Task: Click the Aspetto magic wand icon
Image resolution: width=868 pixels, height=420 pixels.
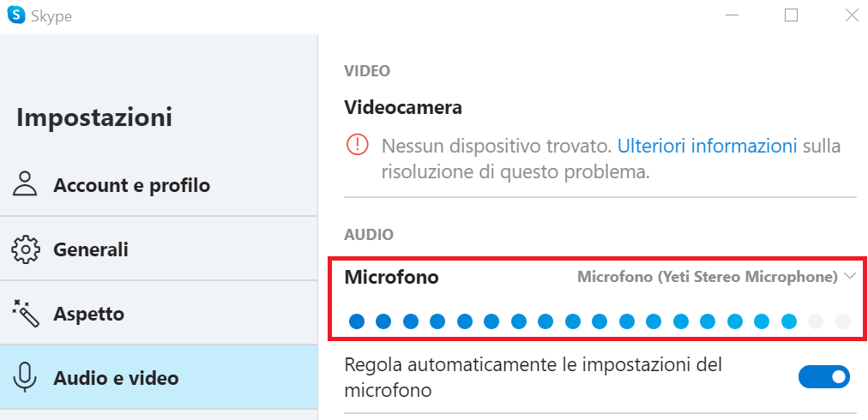Action: coord(27,314)
